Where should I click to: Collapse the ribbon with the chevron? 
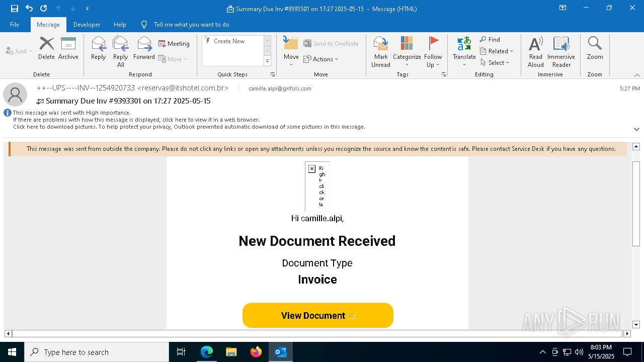pos(637,75)
